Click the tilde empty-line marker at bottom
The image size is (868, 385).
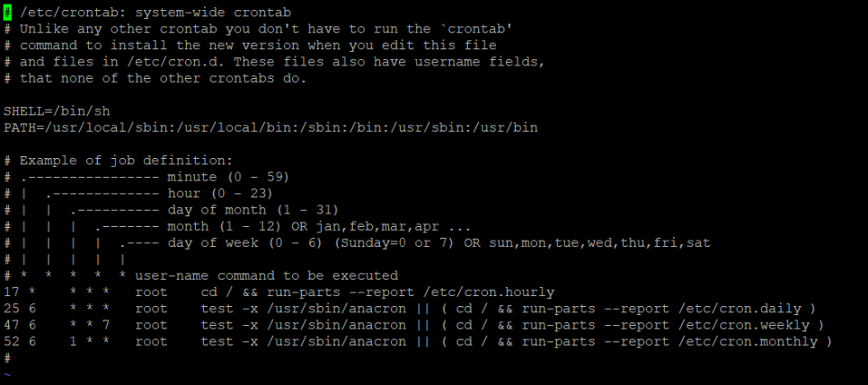[7, 374]
